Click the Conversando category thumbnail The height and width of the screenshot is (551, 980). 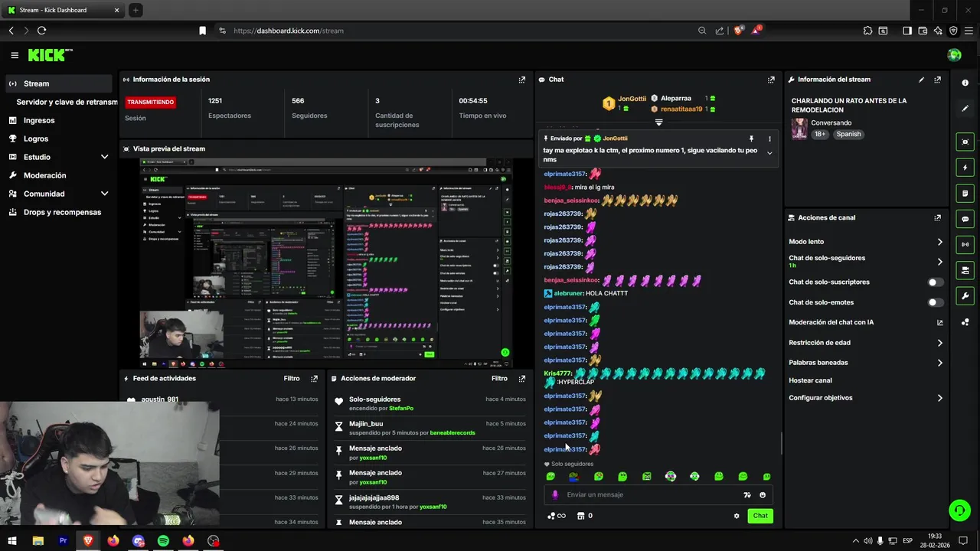(x=799, y=129)
